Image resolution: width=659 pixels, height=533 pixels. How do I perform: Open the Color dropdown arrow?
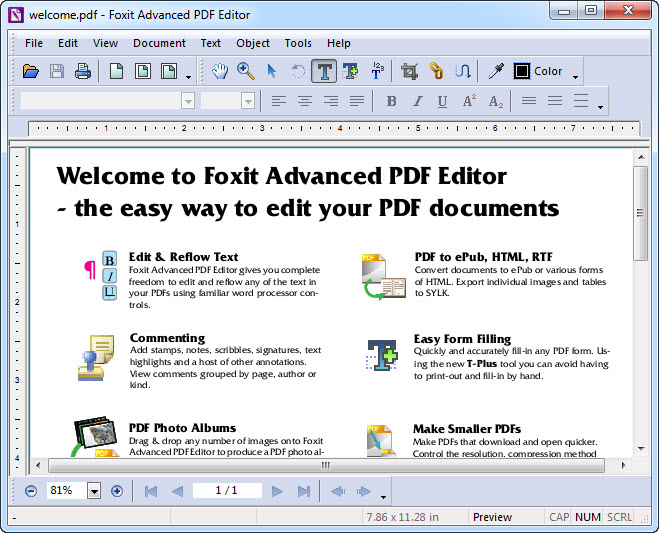coord(575,75)
